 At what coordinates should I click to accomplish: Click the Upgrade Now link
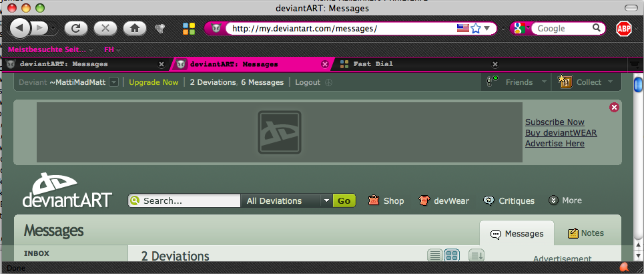point(153,82)
